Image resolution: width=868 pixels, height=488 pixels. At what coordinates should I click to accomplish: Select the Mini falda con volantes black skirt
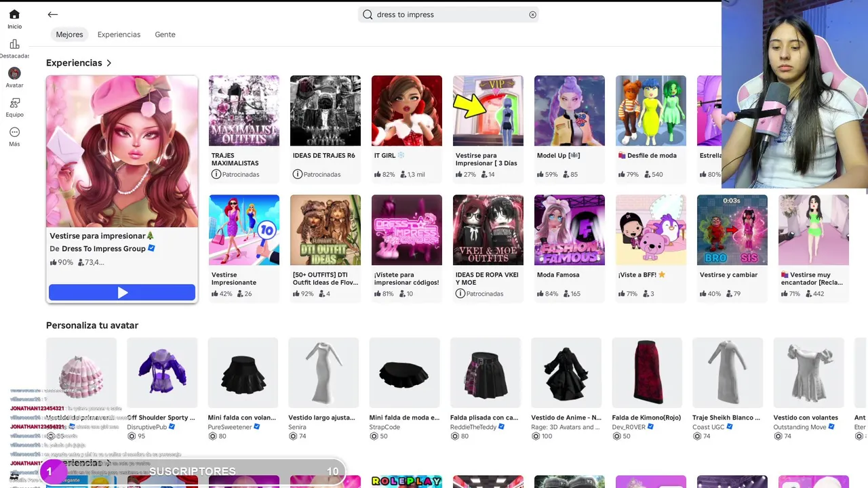pyautogui.click(x=243, y=373)
